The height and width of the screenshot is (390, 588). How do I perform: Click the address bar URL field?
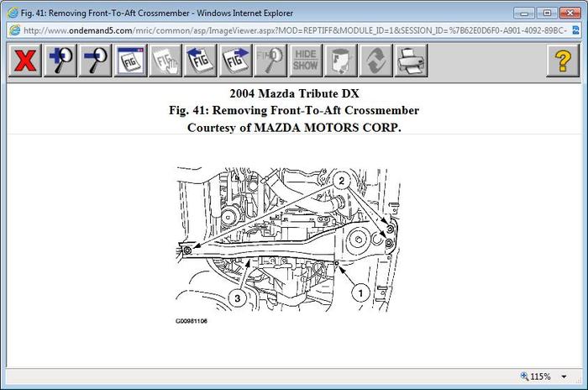coord(295,30)
